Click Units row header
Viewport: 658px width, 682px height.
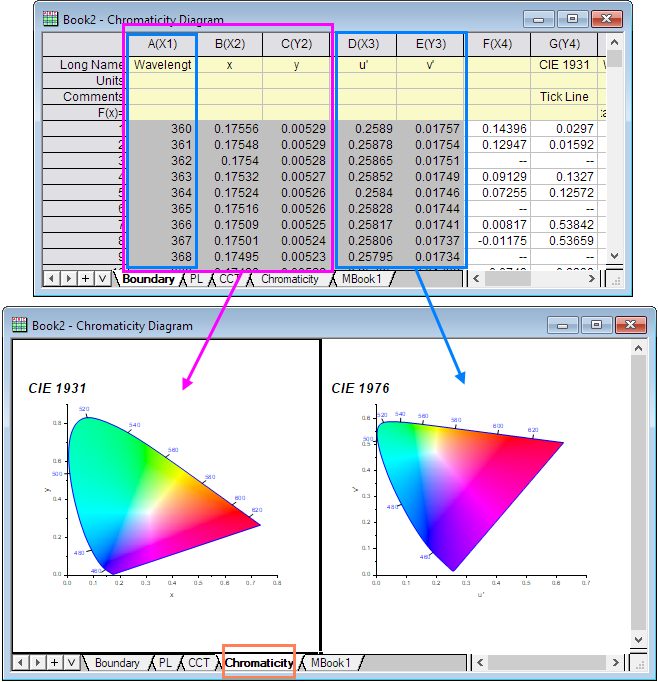click(84, 81)
